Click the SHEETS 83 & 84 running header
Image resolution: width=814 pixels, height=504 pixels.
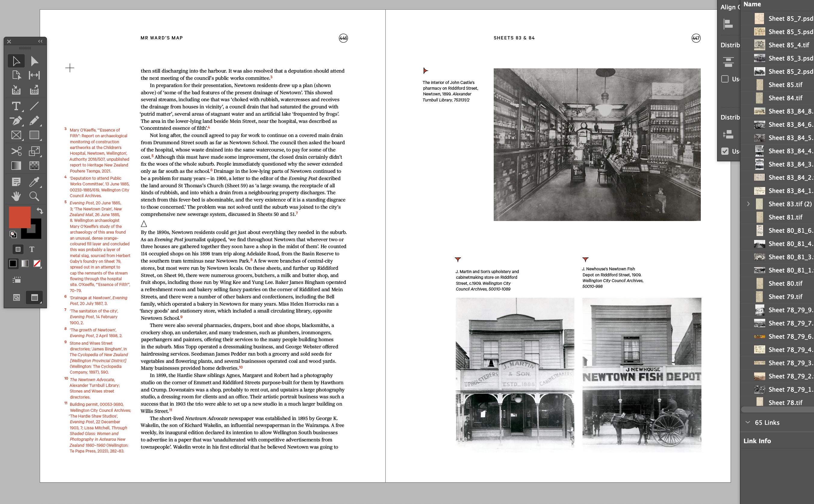pyautogui.click(x=514, y=38)
